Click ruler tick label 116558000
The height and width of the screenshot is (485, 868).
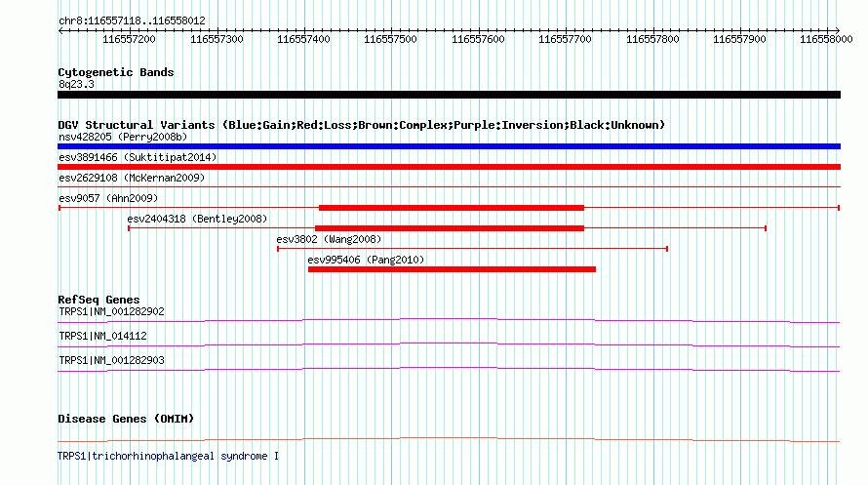pyautogui.click(x=826, y=39)
